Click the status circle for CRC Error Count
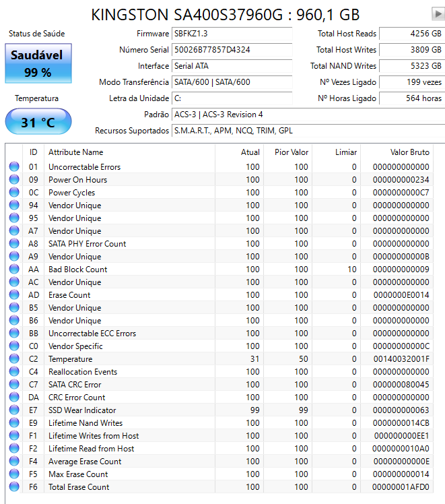The image size is (445, 504). (x=14, y=398)
